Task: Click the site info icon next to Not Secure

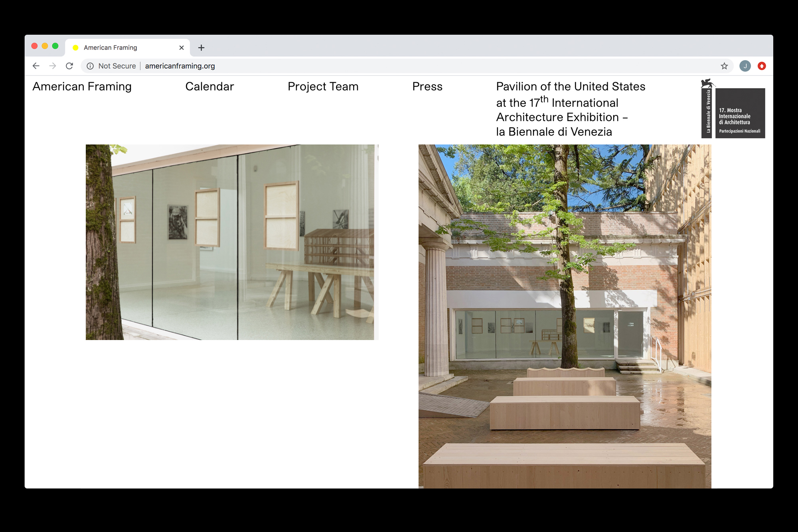Action: (90, 66)
